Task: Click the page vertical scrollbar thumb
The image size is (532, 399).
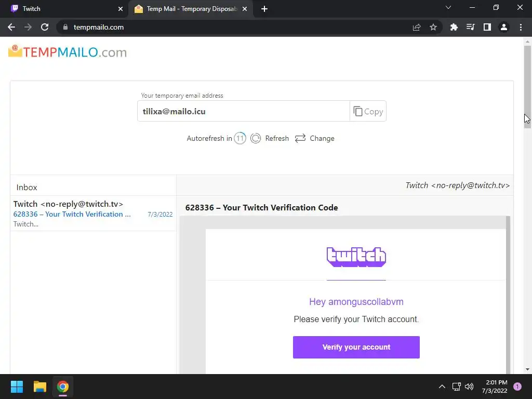Action: click(527, 87)
